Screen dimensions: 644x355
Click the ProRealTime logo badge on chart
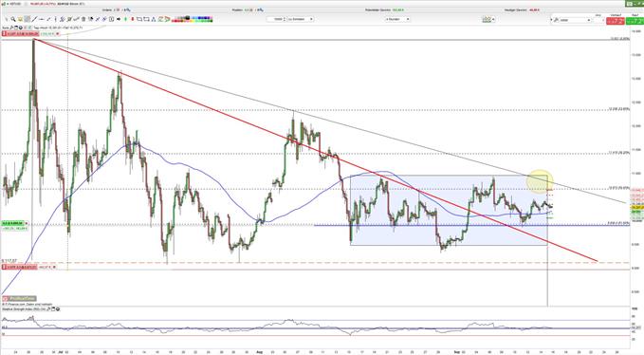(x=19, y=299)
